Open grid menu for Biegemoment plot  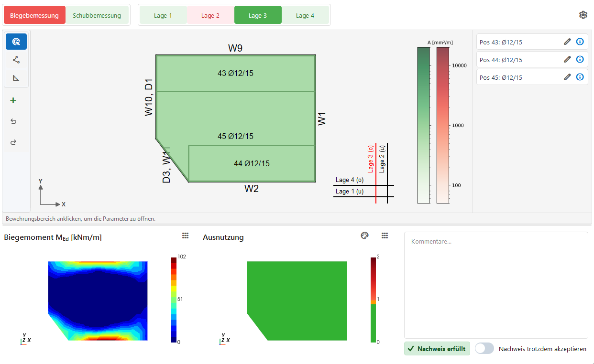tap(186, 236)
